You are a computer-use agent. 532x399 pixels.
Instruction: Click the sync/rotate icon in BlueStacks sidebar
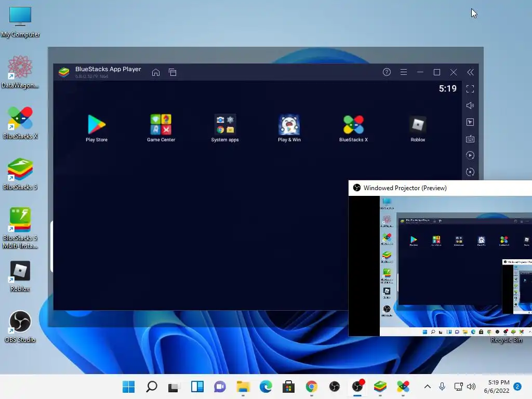470,172
